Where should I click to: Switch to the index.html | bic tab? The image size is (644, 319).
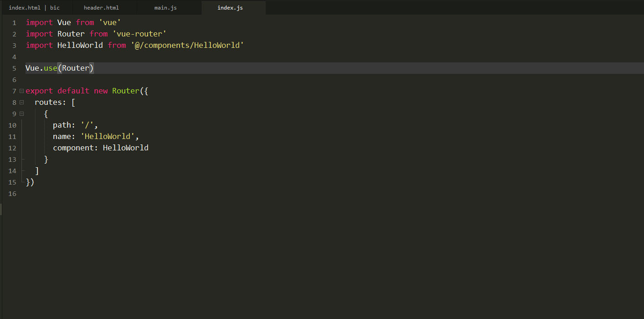tap(34, 8)
